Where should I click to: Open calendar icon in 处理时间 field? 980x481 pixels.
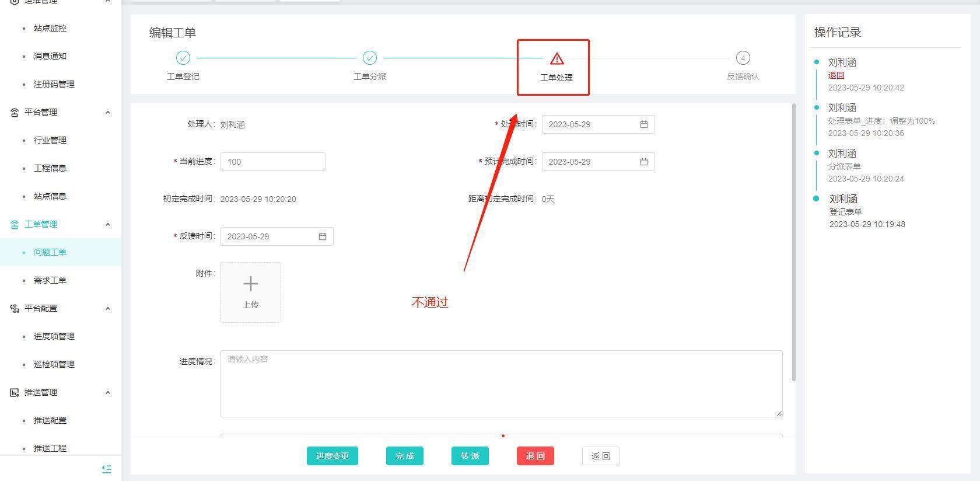click(x=644, y=124)
